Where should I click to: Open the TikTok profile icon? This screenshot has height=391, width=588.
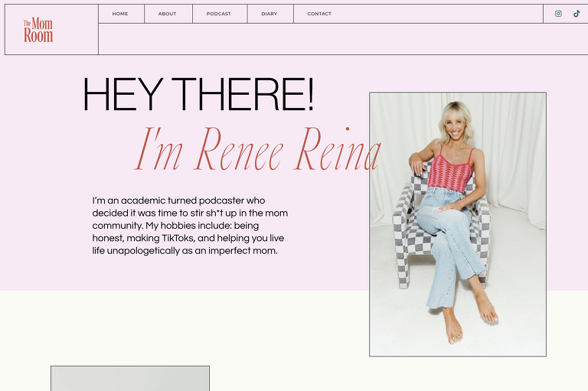tap(577, 14)
